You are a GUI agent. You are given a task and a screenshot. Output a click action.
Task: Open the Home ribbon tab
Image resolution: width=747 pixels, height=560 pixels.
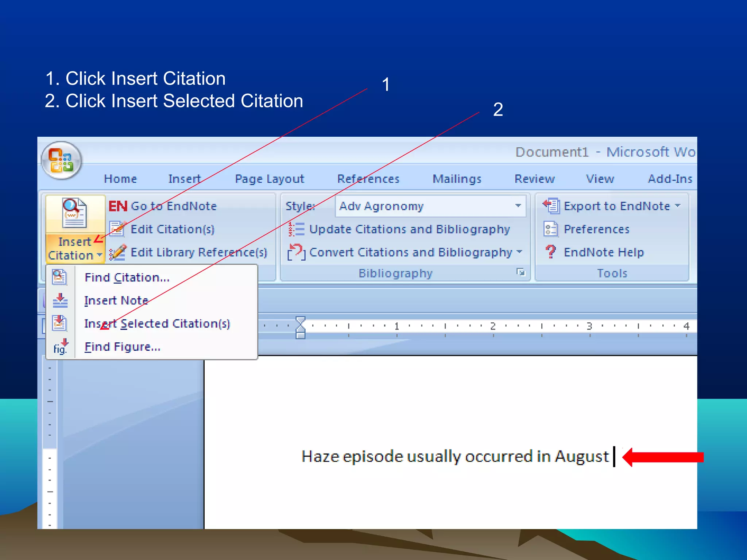pos(120,179)
